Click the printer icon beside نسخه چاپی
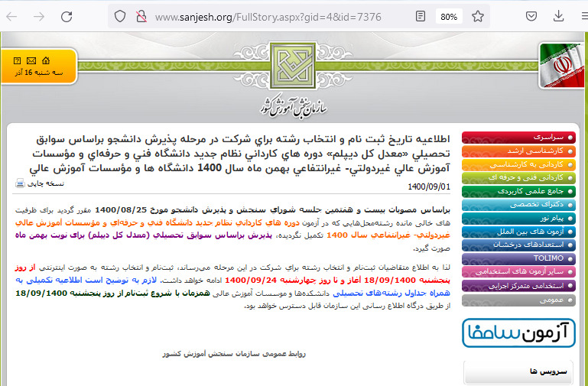The width and height of the screenshot is (588, 386). [21, 183]
